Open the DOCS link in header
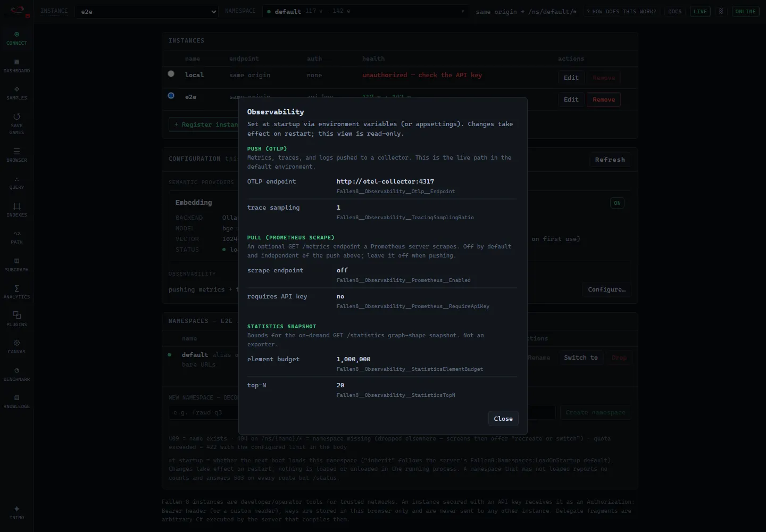This screenshot has height=532, width=766. click(x=675, y=11)
